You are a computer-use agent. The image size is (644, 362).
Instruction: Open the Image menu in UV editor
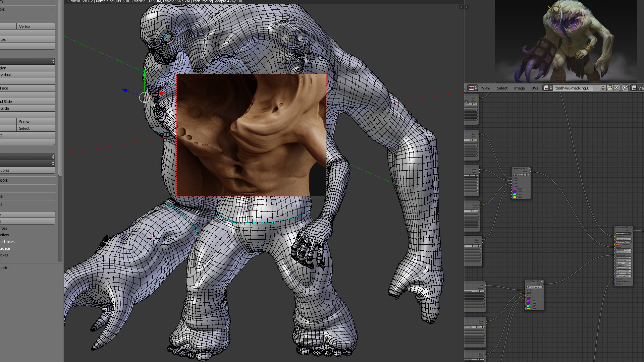click(x=519, y=88)
